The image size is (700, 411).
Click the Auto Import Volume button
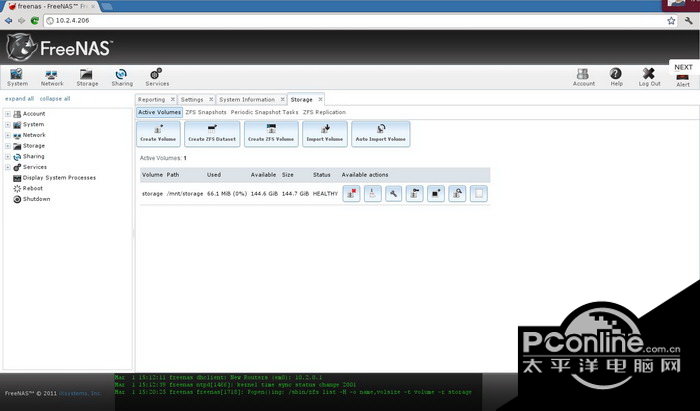coord(380,134)
